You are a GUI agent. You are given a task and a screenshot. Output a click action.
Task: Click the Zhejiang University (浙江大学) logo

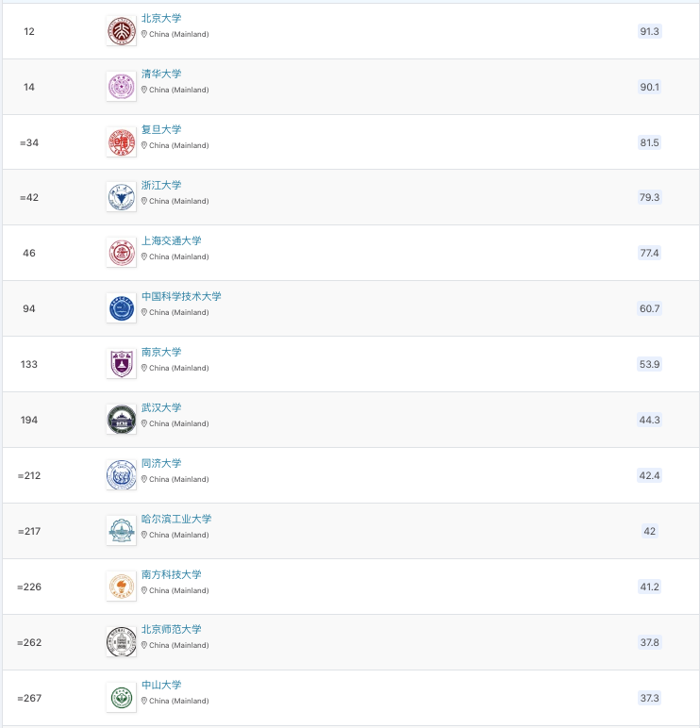(121, 197)
